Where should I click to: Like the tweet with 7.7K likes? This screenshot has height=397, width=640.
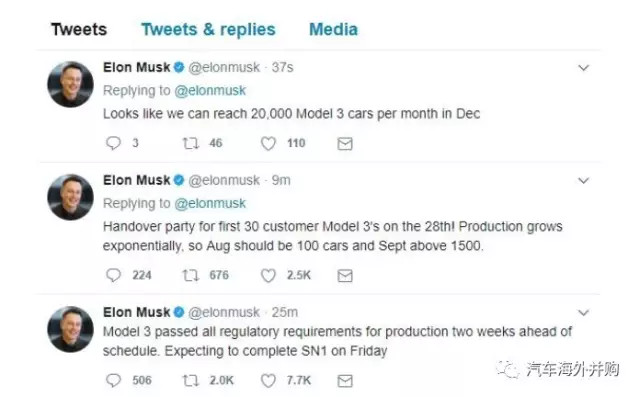268,381
